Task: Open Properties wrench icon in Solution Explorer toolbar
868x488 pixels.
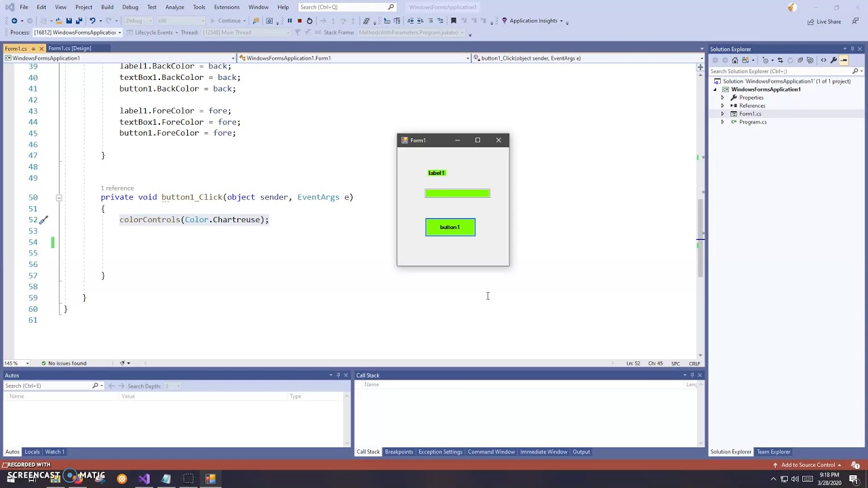Action: 833,60
